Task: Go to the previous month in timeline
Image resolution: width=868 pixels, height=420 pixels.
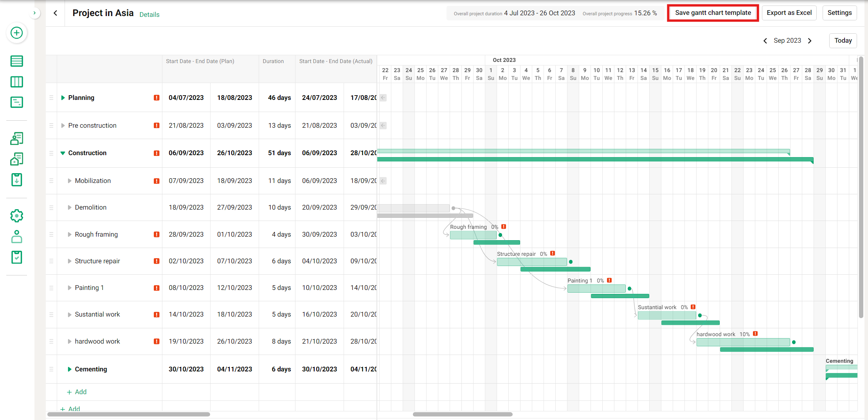Action: point(765,41)
